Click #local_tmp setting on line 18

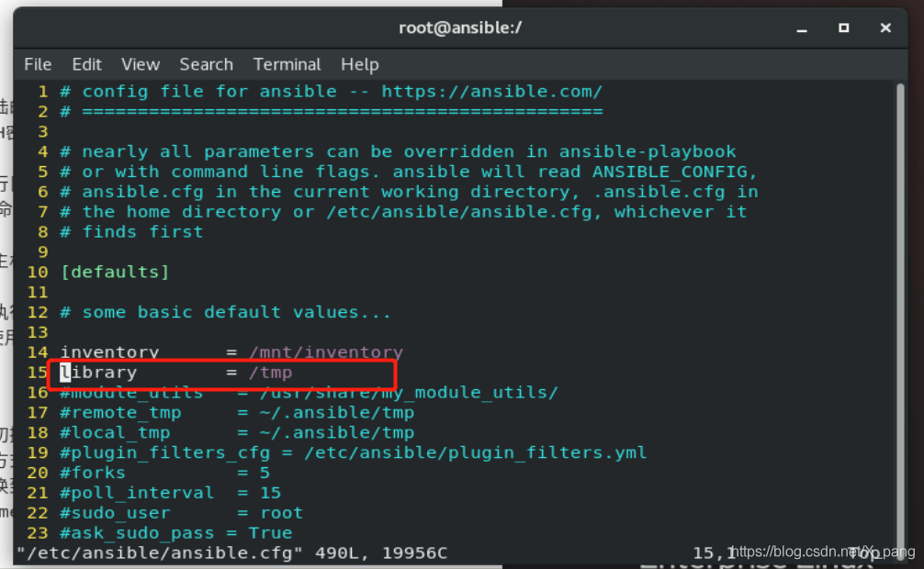point(237,432)
